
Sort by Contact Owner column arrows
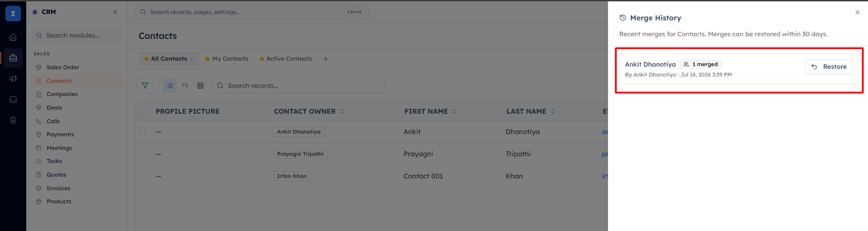coord(342,111)
